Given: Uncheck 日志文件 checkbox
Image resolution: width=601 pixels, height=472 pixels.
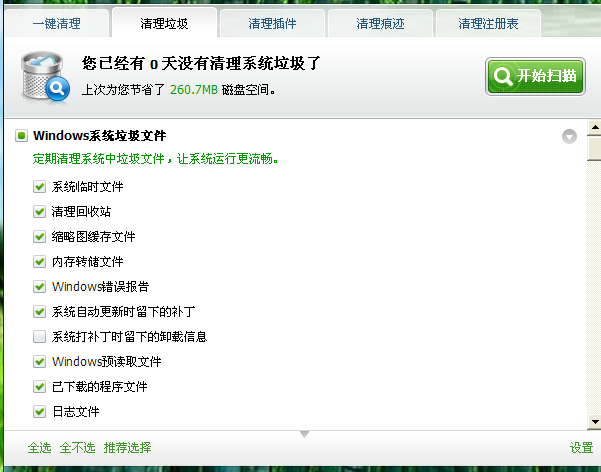Looking at the screenshot, I should 39,411.
